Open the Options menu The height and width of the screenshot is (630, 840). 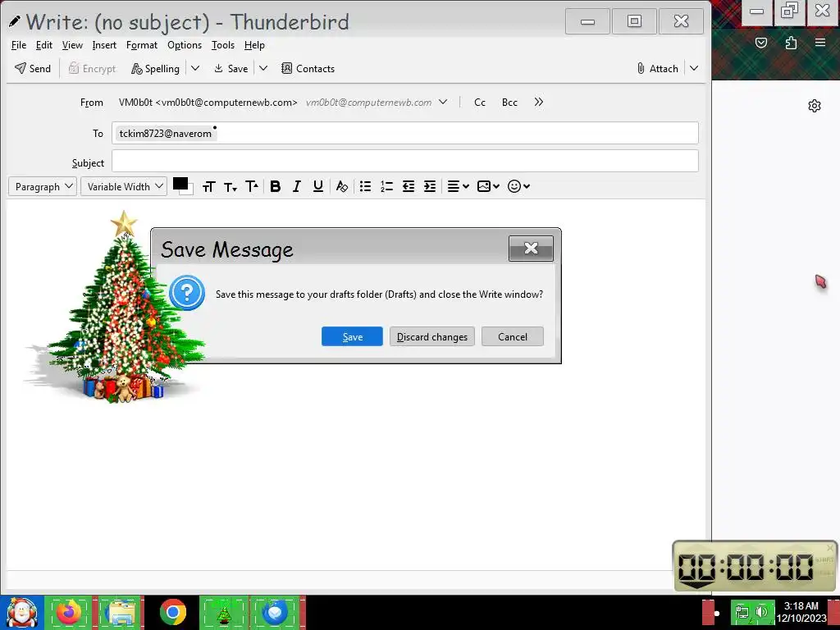185,45
